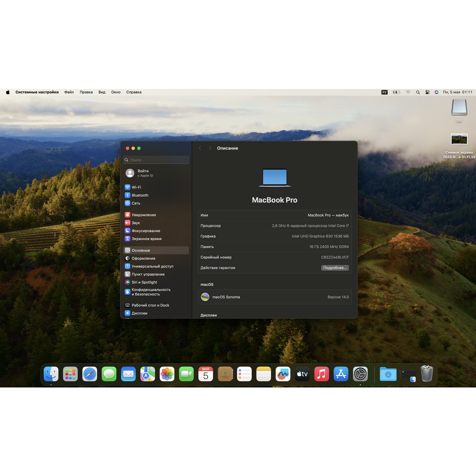Open Launchpad from the Dock

point(70,374)
